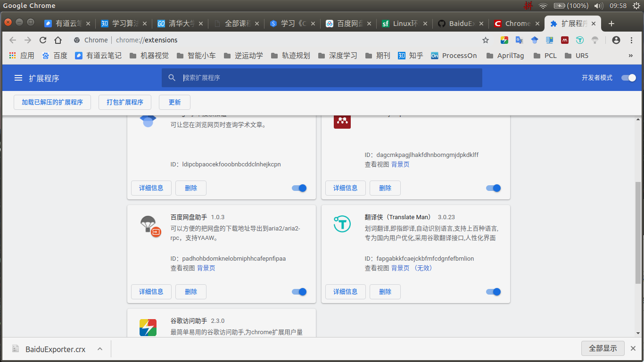Open the 背景页 link of 百度网盘助手
Image resolution: width=644 pixels, height=362 pixels.
tap(206, 268)
